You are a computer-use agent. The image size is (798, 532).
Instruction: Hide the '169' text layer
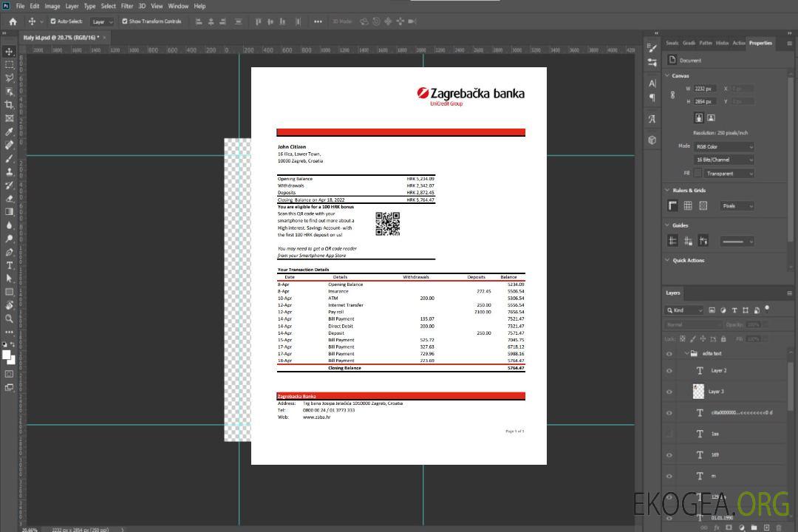click(669, 456)
